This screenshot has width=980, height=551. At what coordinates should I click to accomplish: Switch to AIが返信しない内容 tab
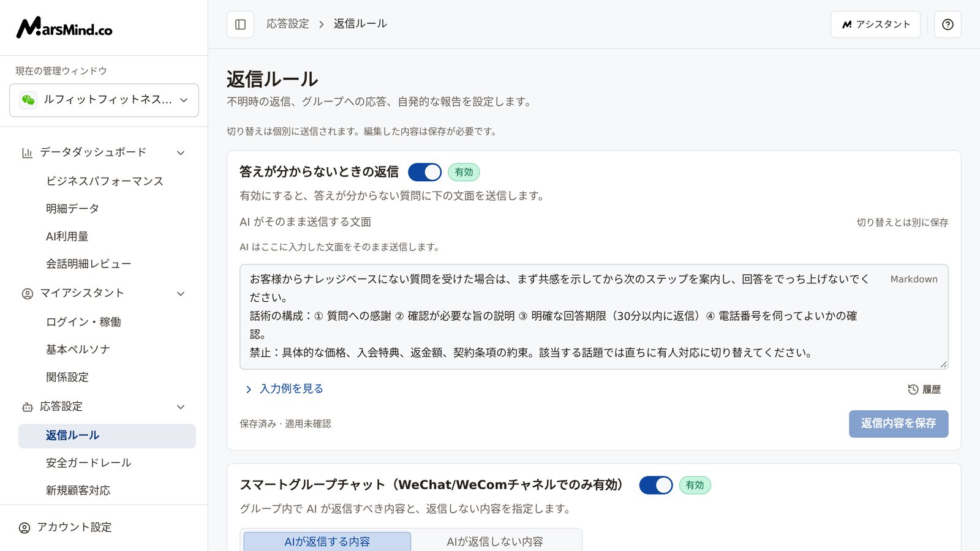[x=495, y=541]
